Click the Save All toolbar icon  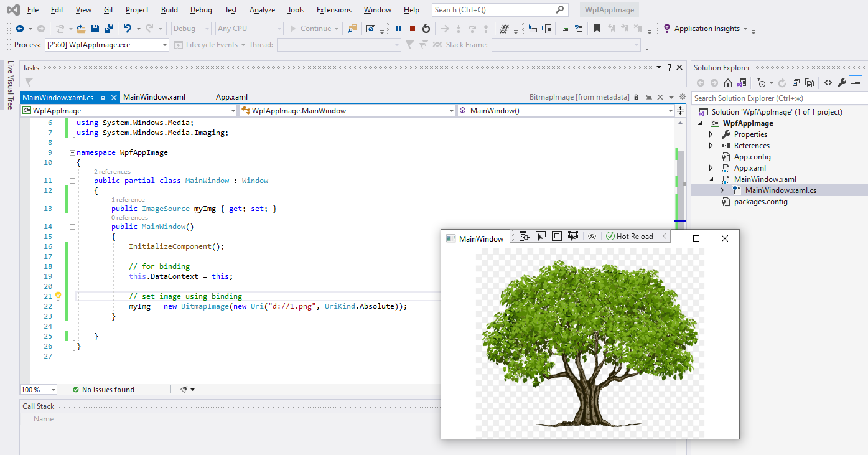(x=109, y=29)
